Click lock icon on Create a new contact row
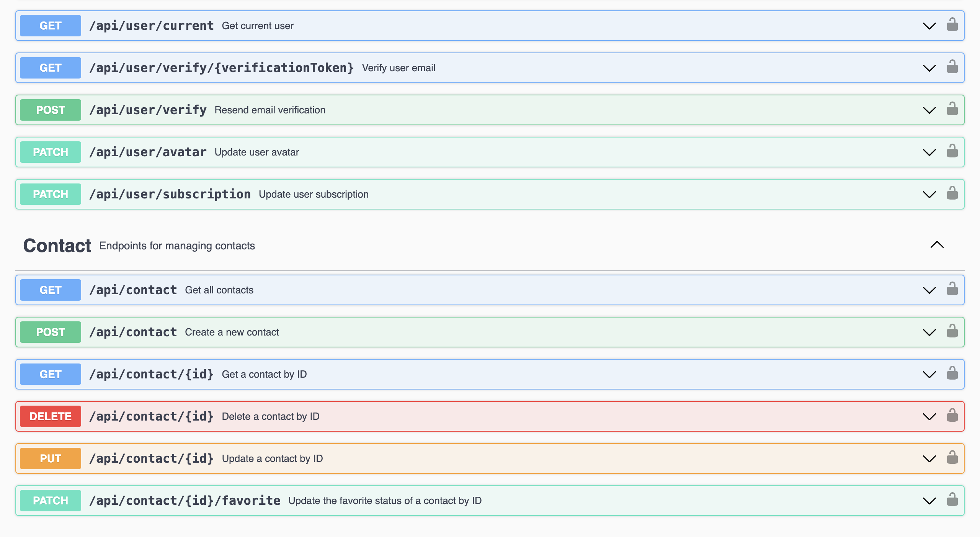Viewport: 980px width, 537px height. tap(952, 331)
